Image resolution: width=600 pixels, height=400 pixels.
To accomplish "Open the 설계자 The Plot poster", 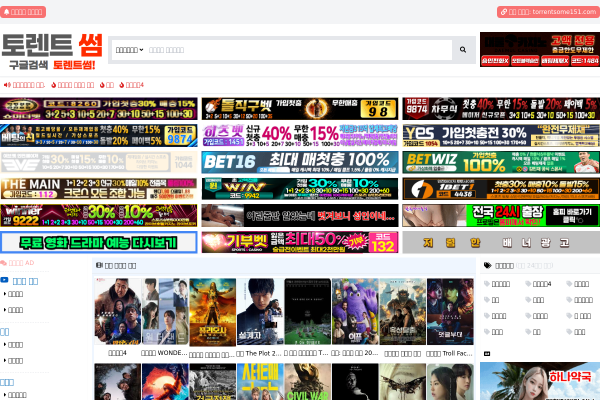I will [x=260, y=312].
